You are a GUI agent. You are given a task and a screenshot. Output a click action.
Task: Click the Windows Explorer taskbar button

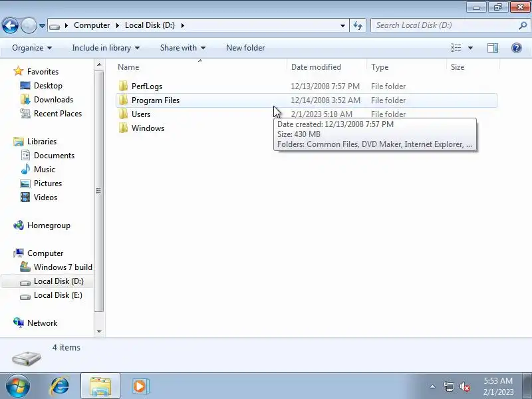click(100, 386)
